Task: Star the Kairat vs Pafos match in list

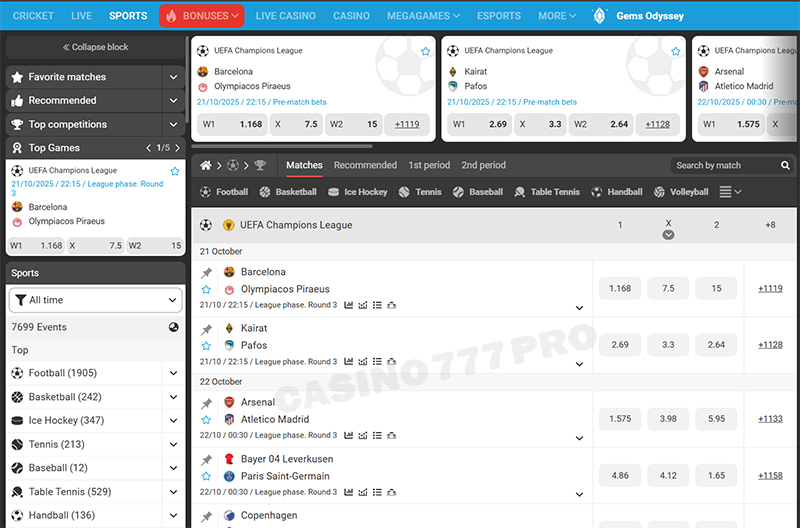Action: coord(206,346)
